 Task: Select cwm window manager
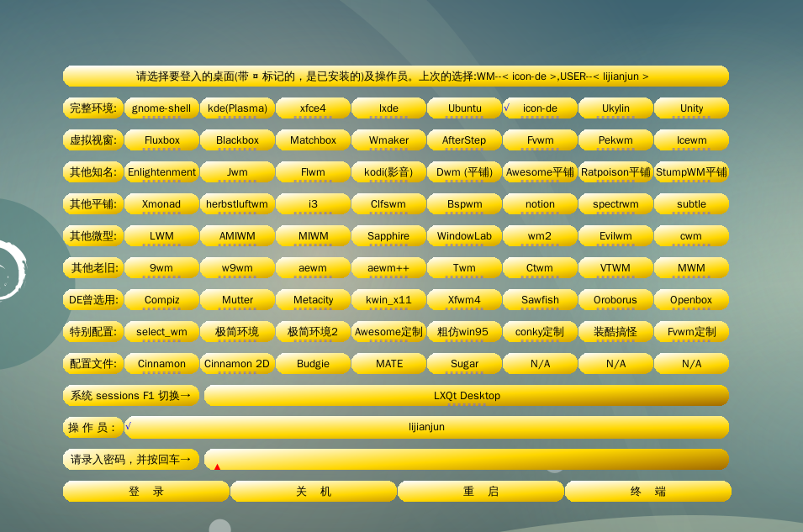691,236
